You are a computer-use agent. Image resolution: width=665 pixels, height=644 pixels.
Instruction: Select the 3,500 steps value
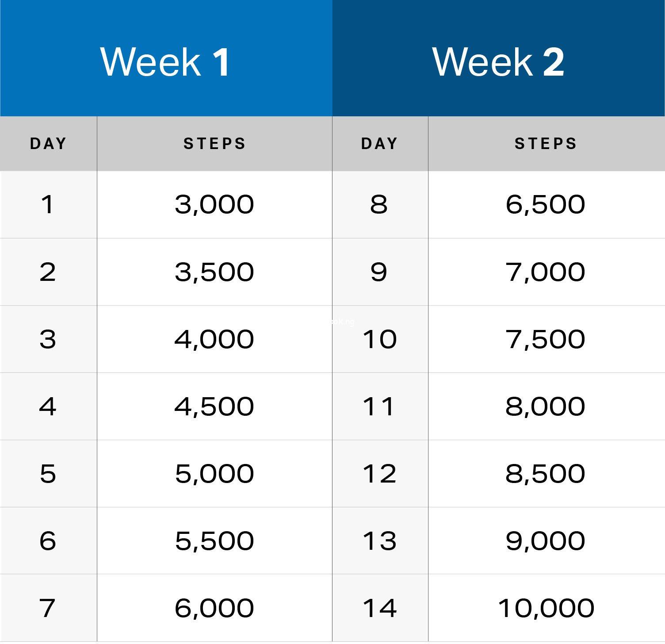pos(214,272)
